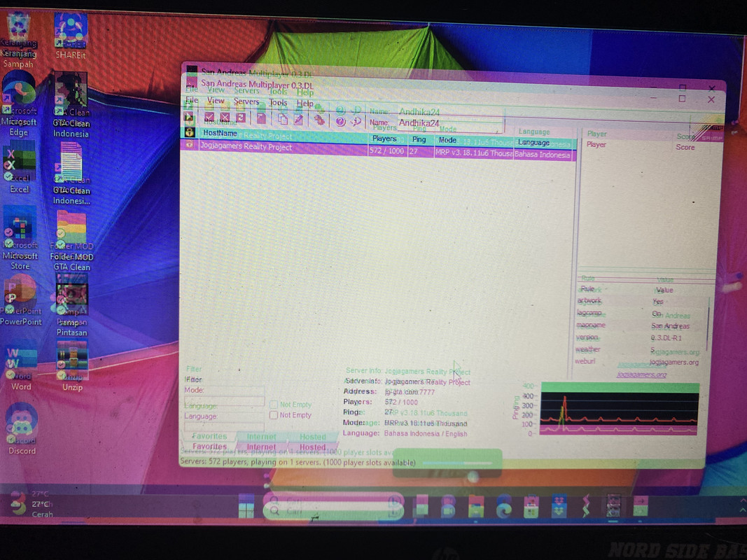
Task: Click the lagcomp rule row
Action: pos(641,314)
